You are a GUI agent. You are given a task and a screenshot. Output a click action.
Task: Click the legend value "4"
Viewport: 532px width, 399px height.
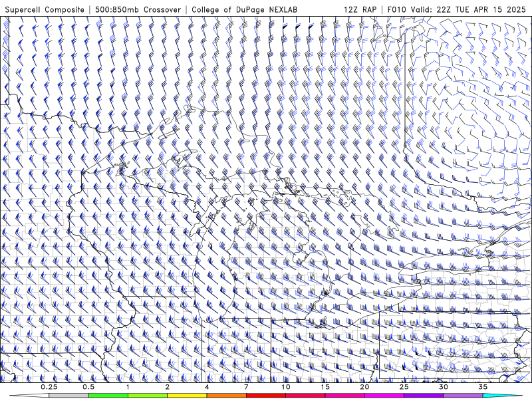207,387
